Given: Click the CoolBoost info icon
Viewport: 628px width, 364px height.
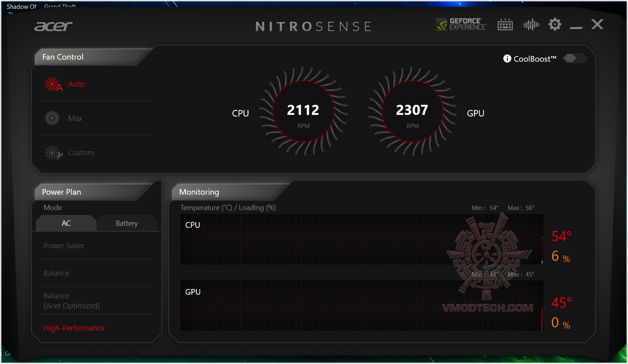Looking at the screenshot, I should (507, 59).
